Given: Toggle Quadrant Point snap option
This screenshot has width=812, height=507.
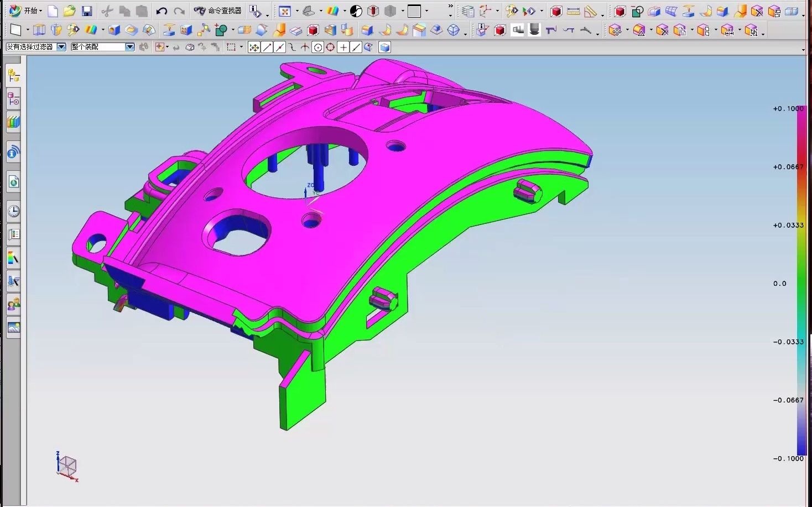Looking at the screenshot, I should [x=330, y=48].
